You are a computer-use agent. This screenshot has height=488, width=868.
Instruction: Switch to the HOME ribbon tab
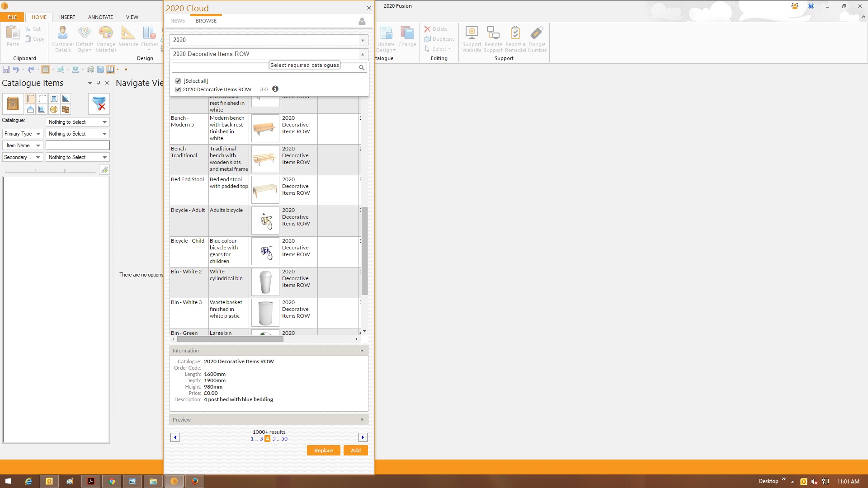tap(39, 17)
